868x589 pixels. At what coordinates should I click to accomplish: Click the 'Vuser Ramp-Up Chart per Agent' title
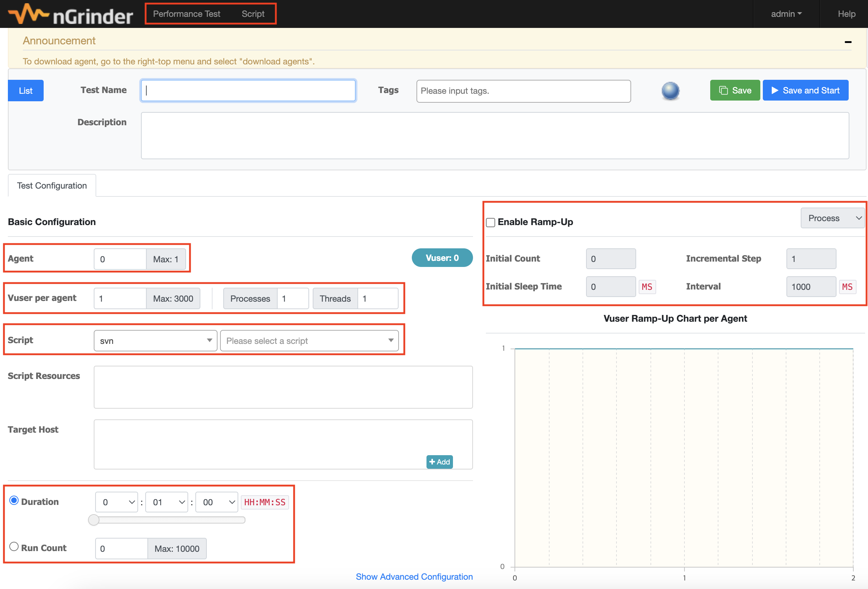click(x=675, y=318)
